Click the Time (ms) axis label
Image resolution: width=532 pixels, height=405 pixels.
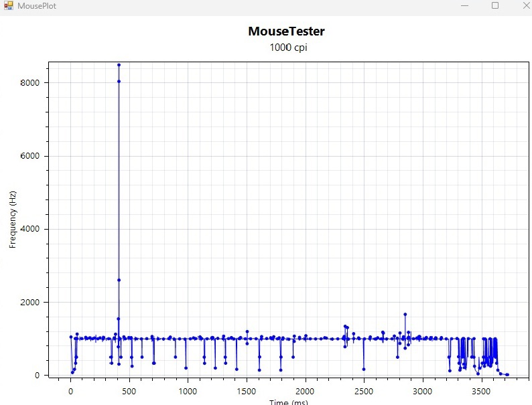point(288,402)
